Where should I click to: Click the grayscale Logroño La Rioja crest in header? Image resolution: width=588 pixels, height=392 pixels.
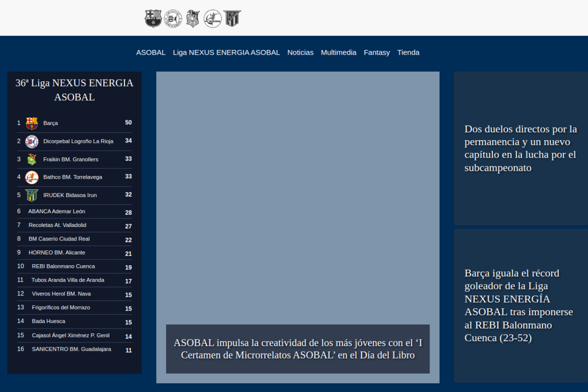point(173,19)
